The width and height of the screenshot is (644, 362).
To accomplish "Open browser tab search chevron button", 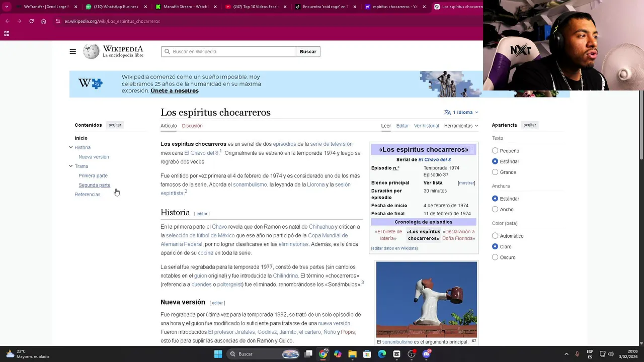I will pos(7,7).
